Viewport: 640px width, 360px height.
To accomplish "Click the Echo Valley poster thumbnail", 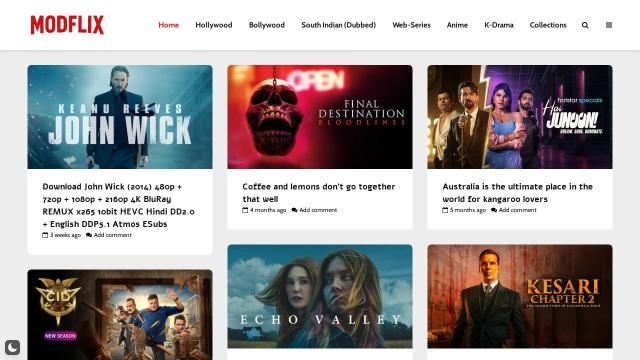I will pos(320,296).
